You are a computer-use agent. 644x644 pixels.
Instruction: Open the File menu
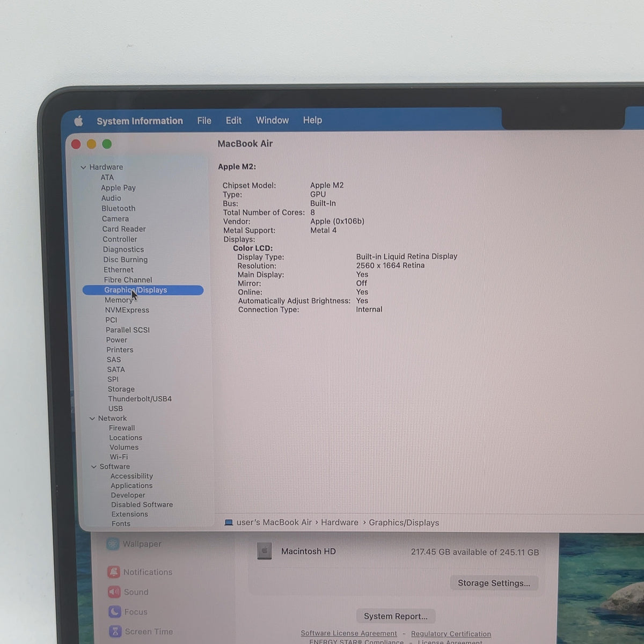click(x=204, y=121)
